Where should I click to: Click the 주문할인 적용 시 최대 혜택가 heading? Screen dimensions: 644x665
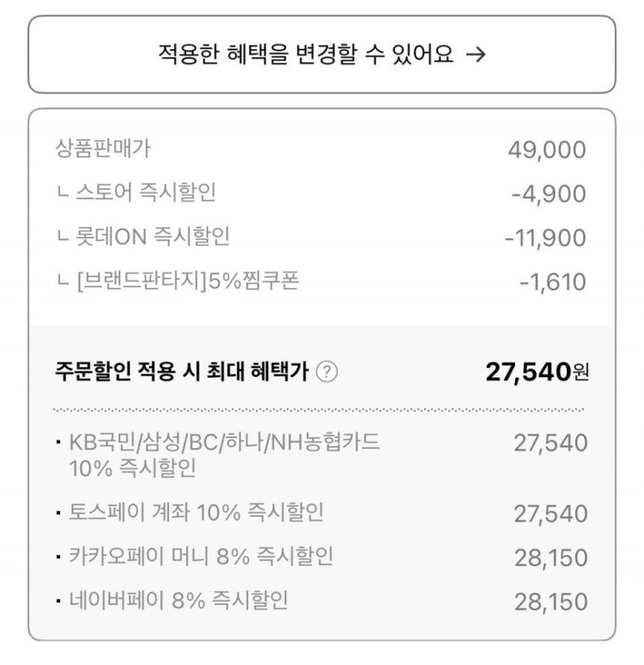tap(182, 373)
